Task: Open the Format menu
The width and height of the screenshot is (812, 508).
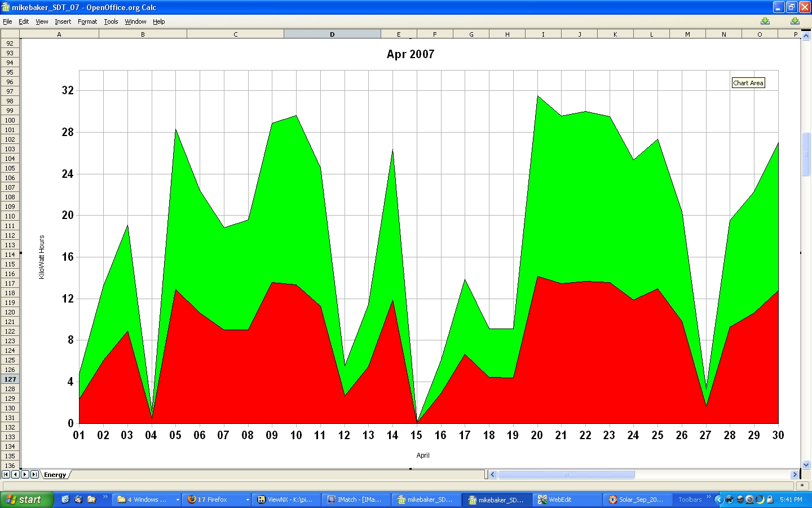Action: point(87,21)
